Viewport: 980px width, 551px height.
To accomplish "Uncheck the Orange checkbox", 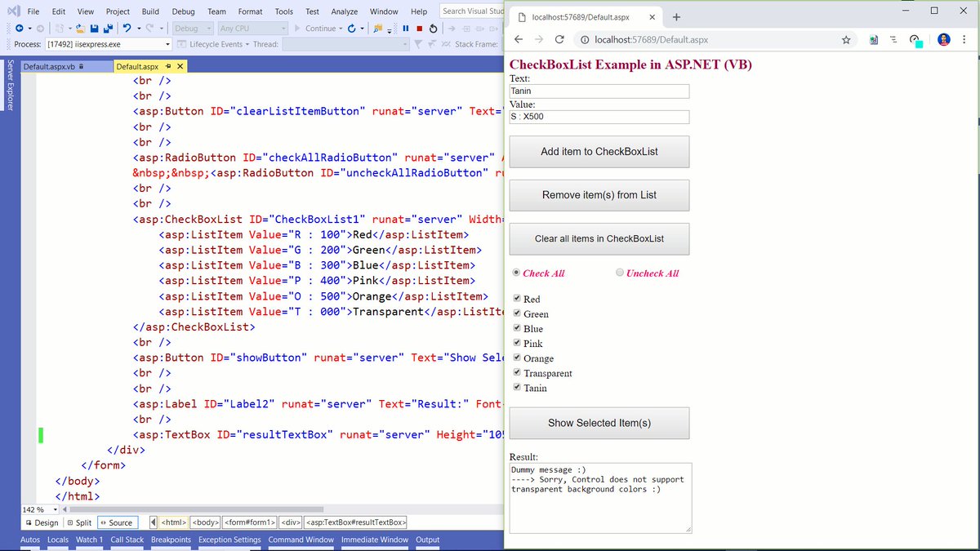I will pos(517,358).
